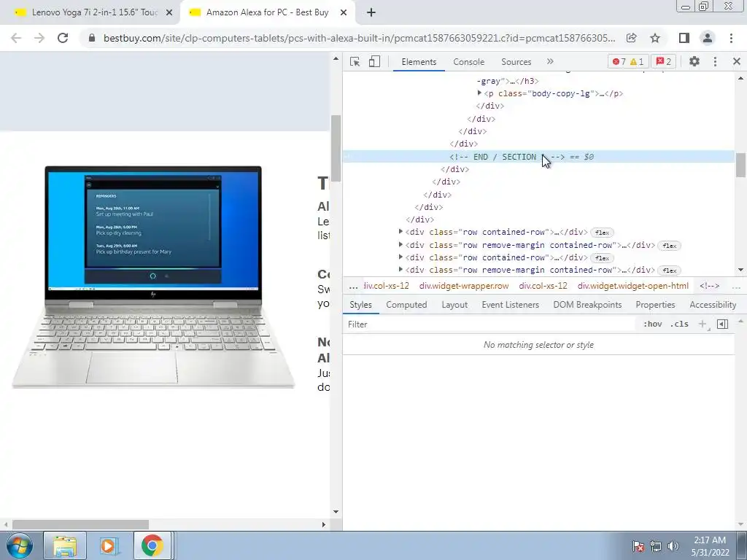This screenshot has height=560, width=747.
Task: Reload the page
Action: click(x=63, y=38)
